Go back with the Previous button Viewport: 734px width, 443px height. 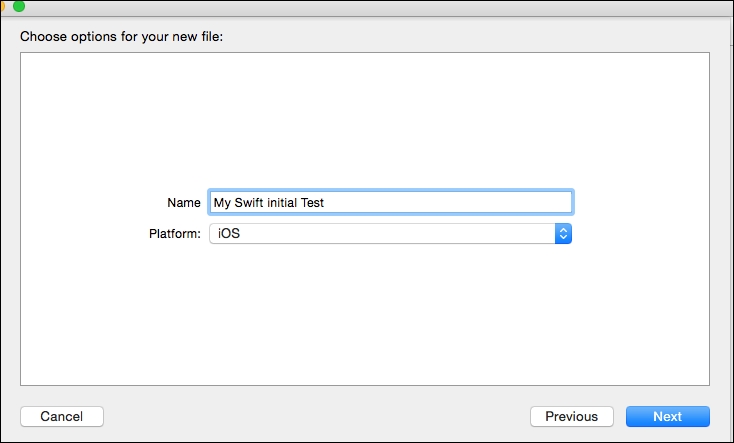pos(572,416)
